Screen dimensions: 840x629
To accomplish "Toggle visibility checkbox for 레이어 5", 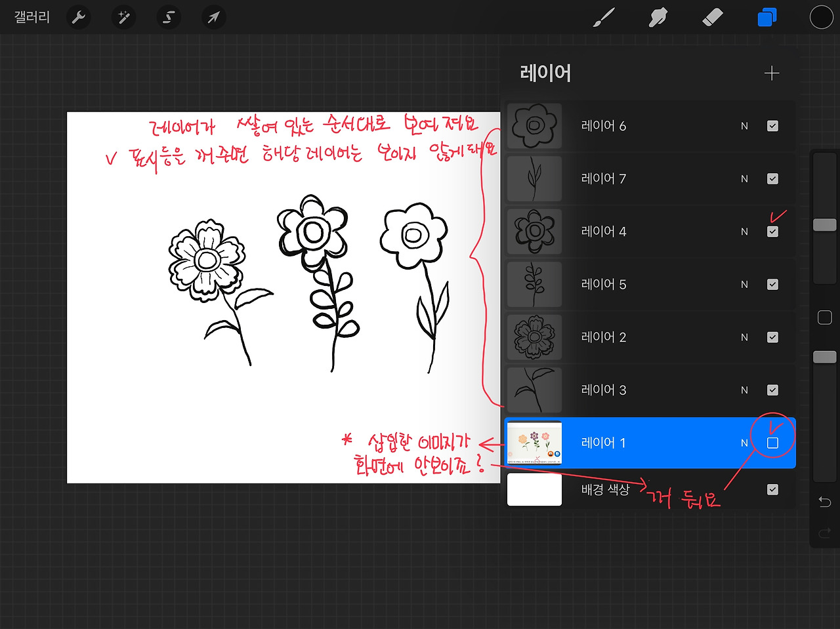I will tap(772, 285).
